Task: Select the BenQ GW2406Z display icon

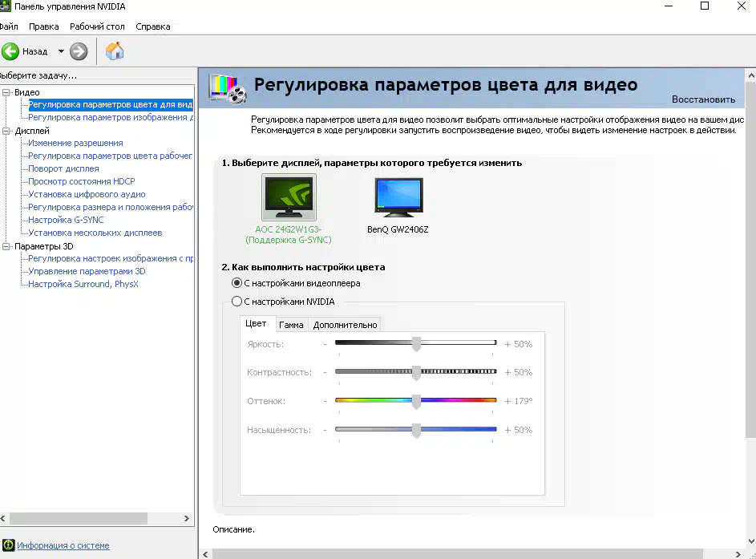Action: pos(398,197)
